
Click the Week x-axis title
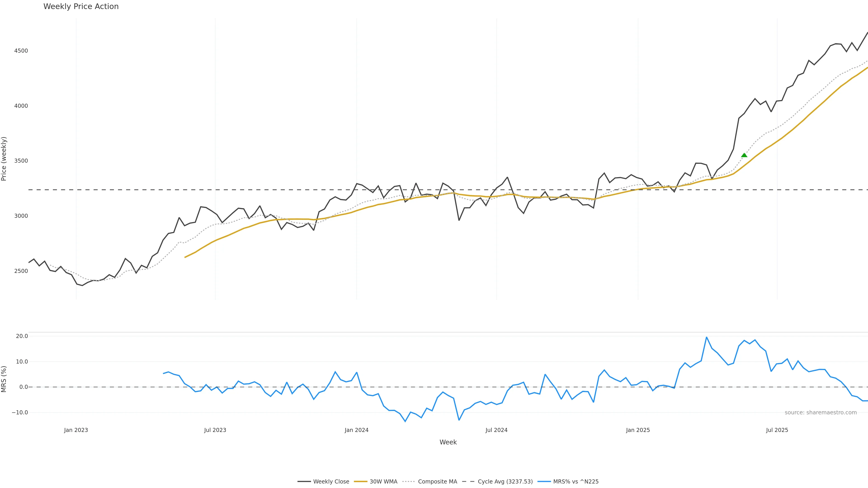tap(448, 442)
